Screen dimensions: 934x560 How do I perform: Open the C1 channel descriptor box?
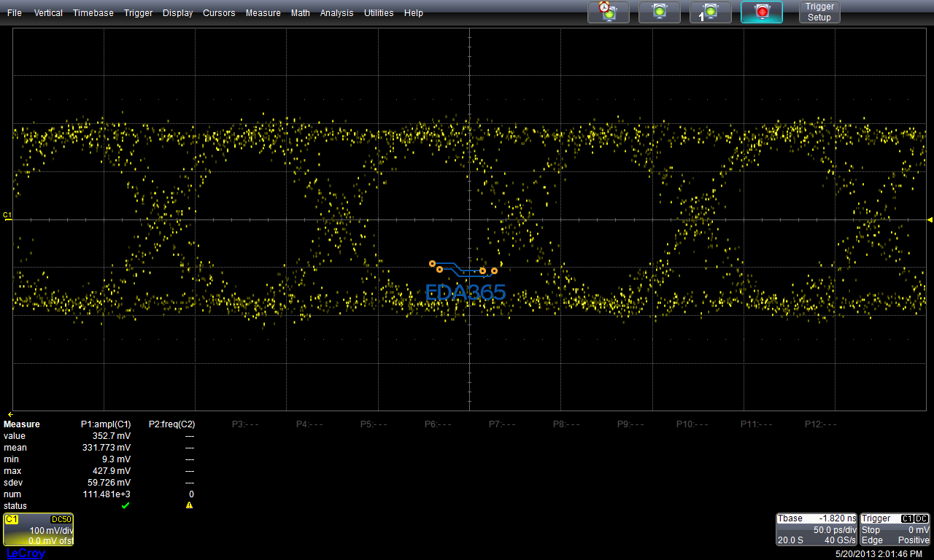tap(39, 529)
